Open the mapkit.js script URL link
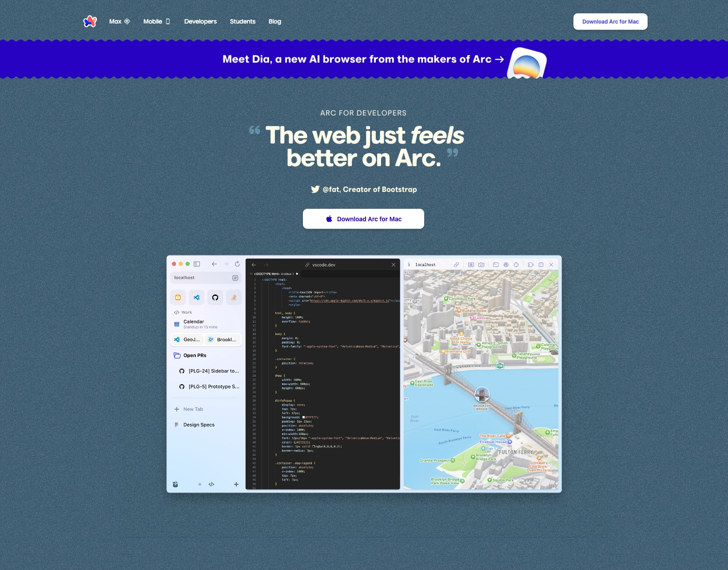This screenshot has height=570, width=728. click(x=350, y=301)
